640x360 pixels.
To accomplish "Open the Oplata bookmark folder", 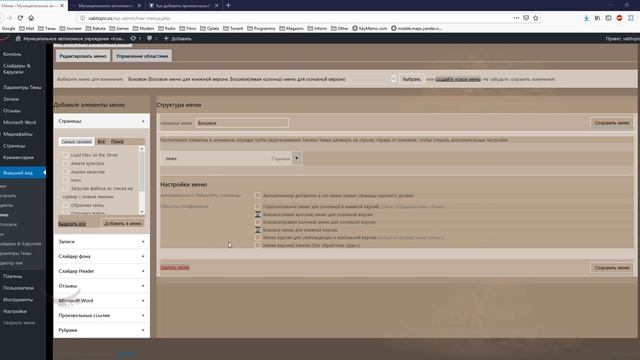I will point(209,28).
